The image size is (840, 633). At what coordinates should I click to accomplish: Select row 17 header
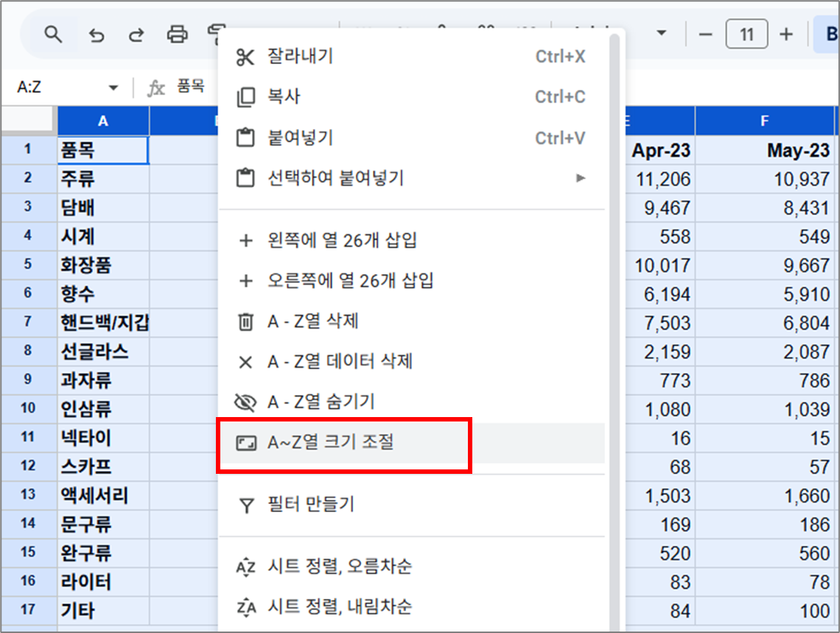click(x=28, y=609)
